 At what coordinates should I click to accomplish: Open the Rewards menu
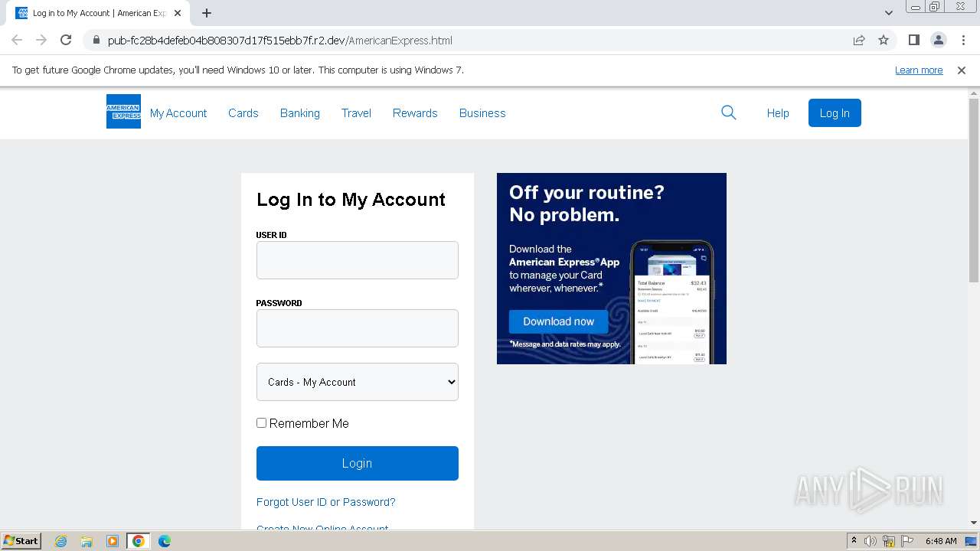[x=415, y=112]
